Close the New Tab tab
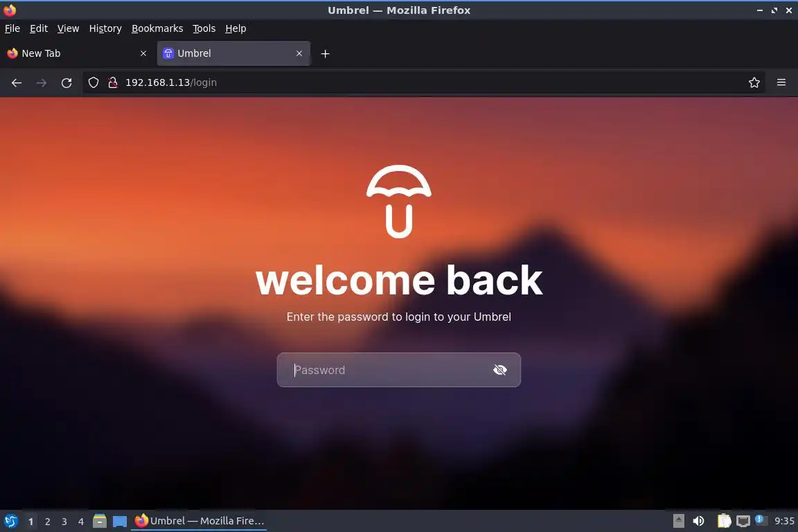Image resolution: width=798 pixels, height=532 pixels. click(143, 53)
